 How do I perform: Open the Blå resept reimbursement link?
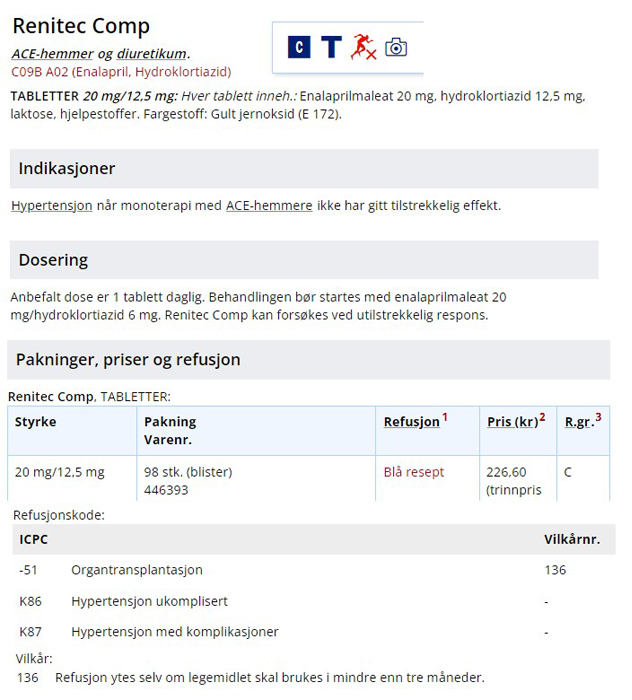413,472
